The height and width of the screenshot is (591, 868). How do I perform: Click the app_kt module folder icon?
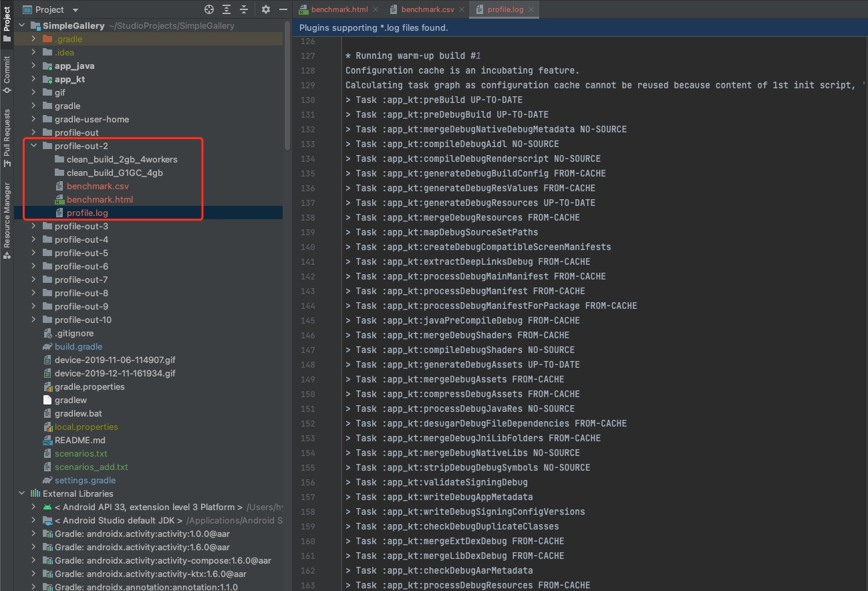pyautogui.click(x=47, y=79)
